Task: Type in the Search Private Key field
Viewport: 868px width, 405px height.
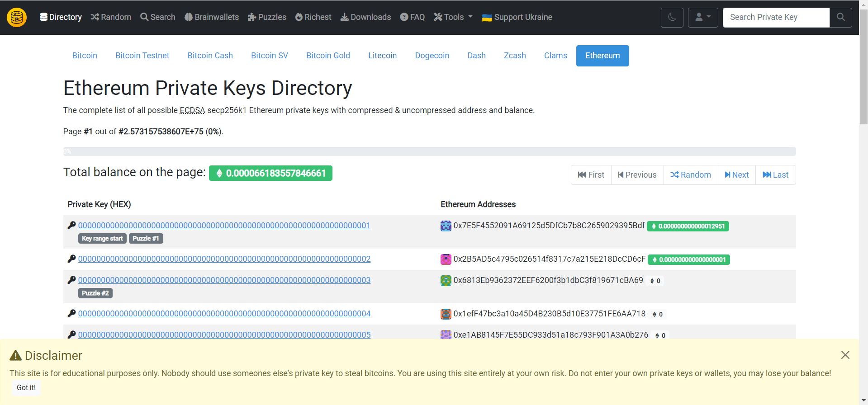Action: point(776,18)
